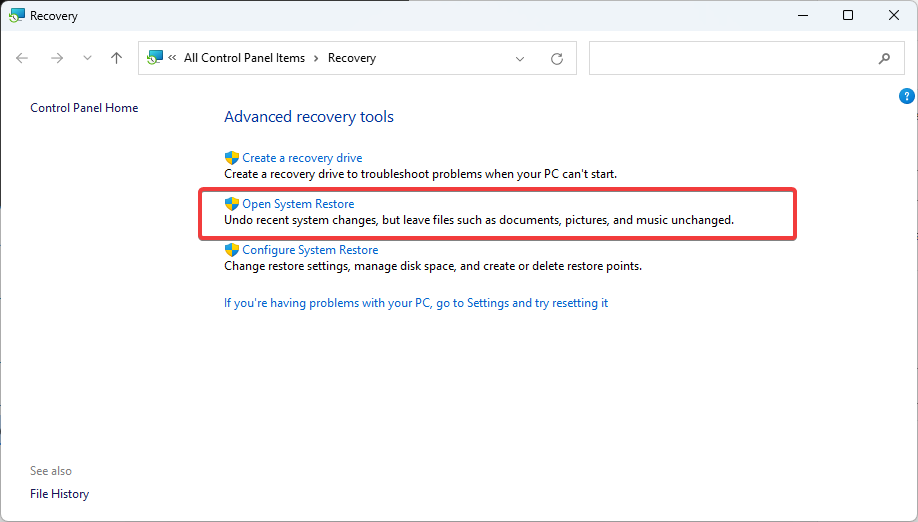Click the See also label
The height and width of the screenshot is (522, 918).
click(x=51, y=471)
